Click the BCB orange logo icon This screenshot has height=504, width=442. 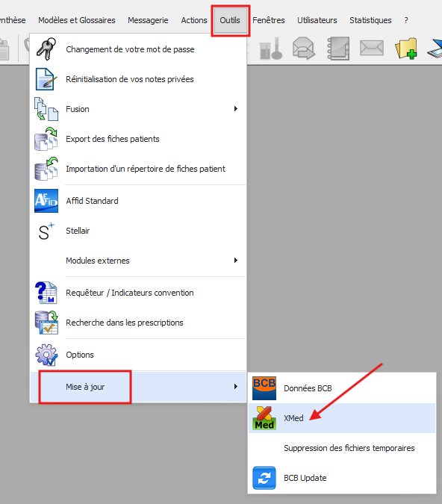click(x=264, y=388)
